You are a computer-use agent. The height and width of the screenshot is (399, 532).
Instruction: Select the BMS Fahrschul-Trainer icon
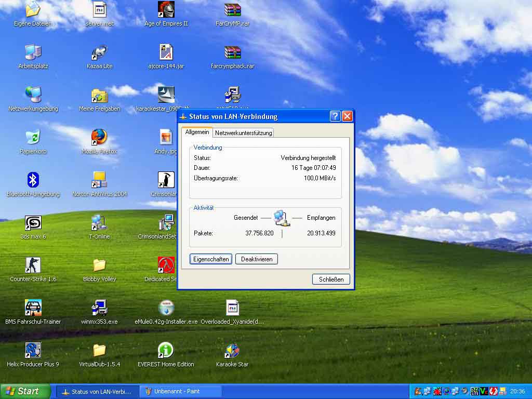tap(33, 312)
